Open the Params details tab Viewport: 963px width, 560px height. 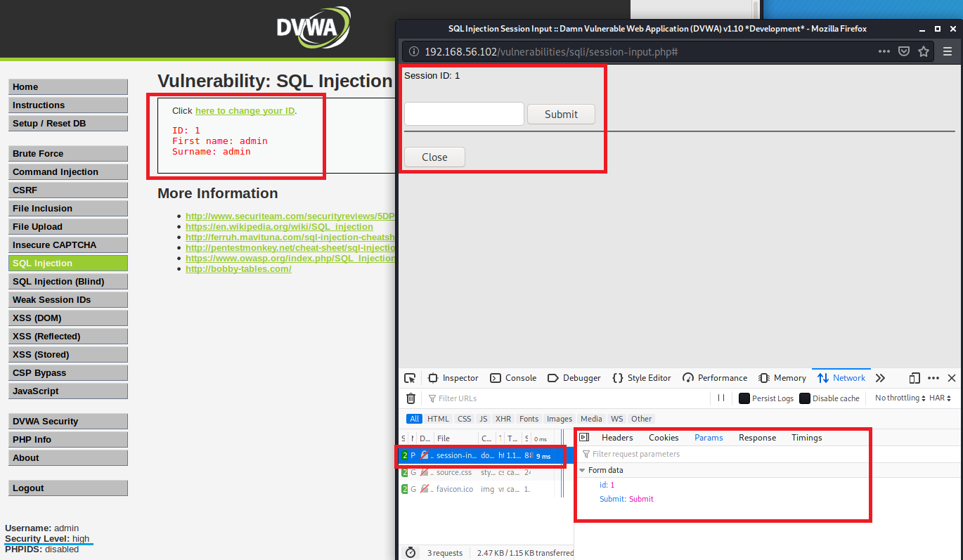[709, 438]
